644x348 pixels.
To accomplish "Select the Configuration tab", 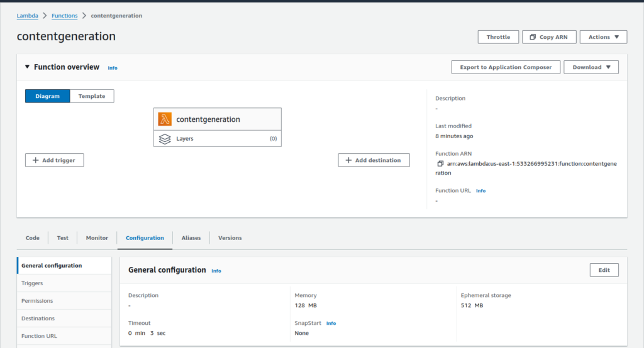I will click(x=145, y=238).
